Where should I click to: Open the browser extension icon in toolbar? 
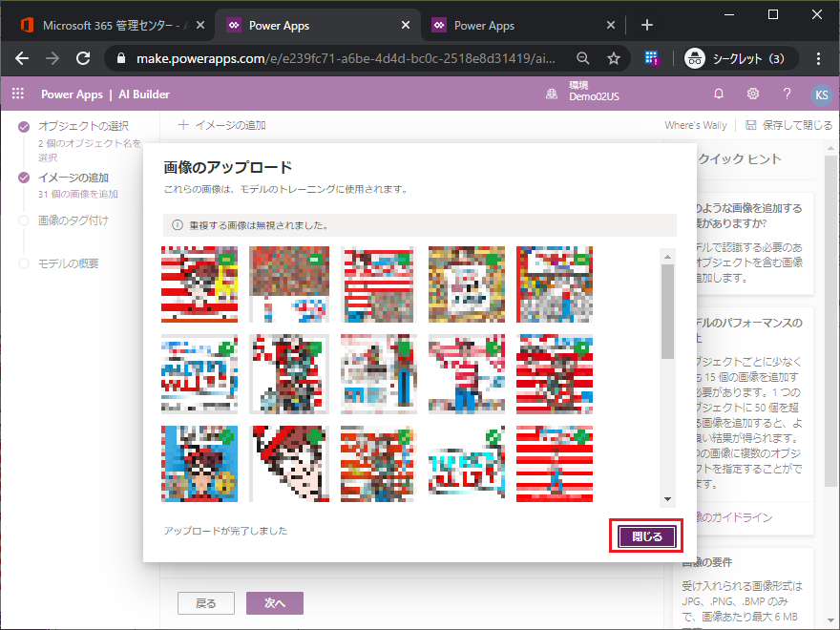[654, 58]
